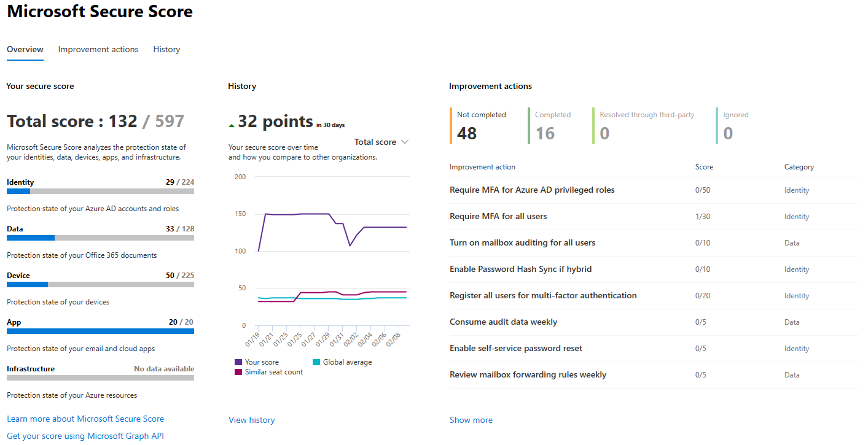Click the Category cell for Require MFA for all users

coord(797,217)
